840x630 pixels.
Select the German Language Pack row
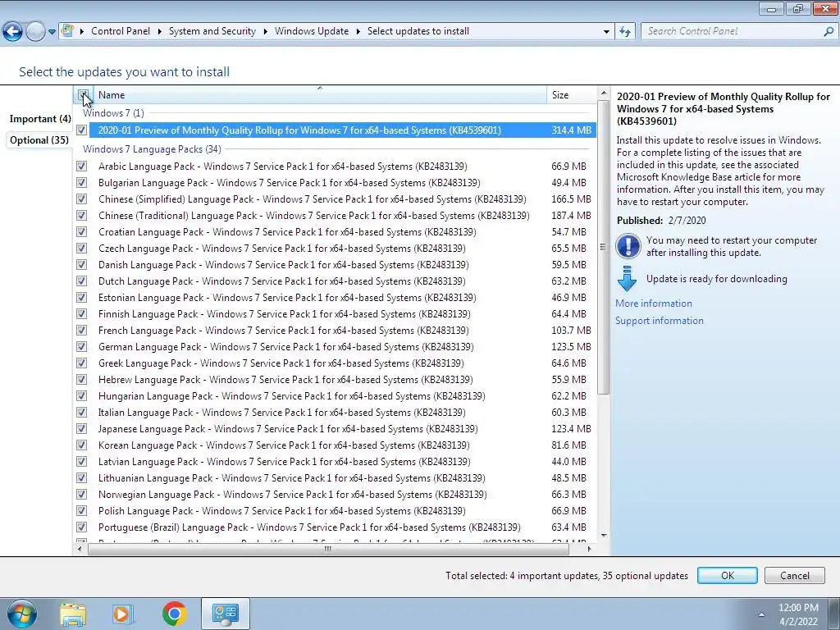336,347
